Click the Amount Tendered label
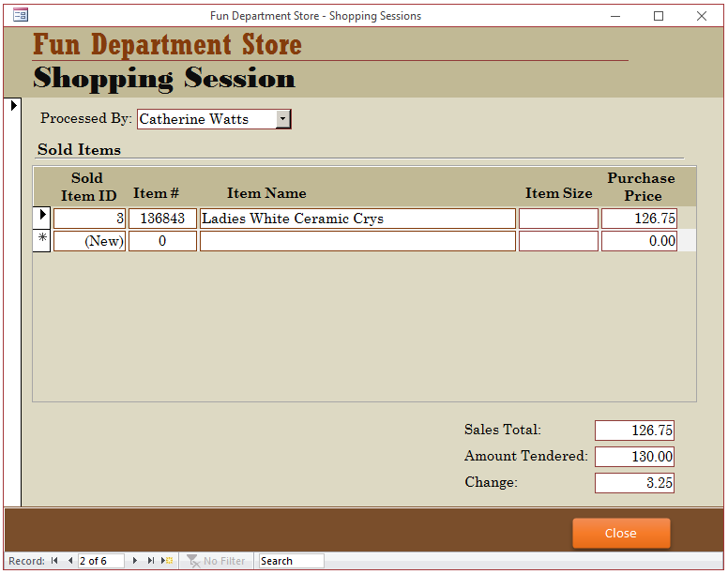728x574 pixels. coord(525,456)
